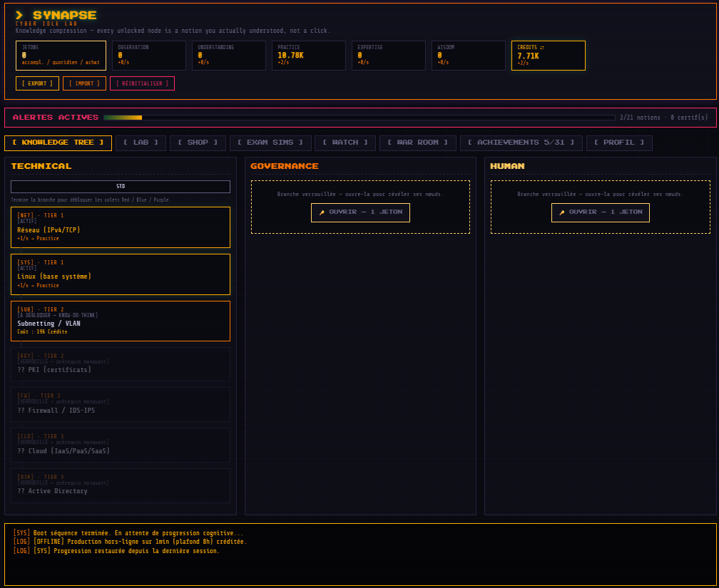Click the "[NET] · TIER 1" label

pos(41,215)
